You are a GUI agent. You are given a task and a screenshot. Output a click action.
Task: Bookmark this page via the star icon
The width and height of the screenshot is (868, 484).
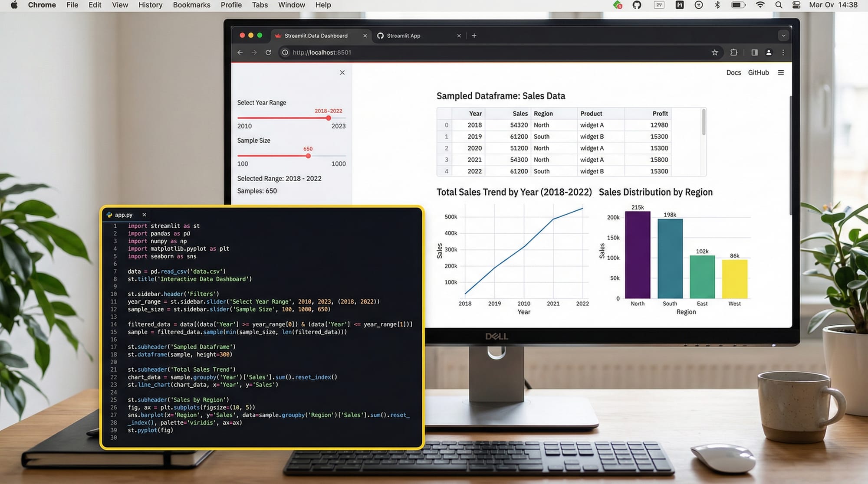pyautogui.click(x=714, y=52)
